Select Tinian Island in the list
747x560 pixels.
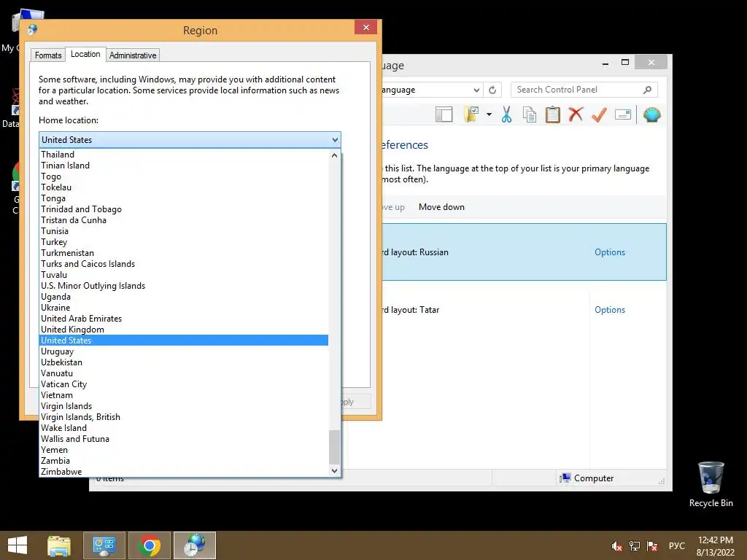[x=184, y=166]
